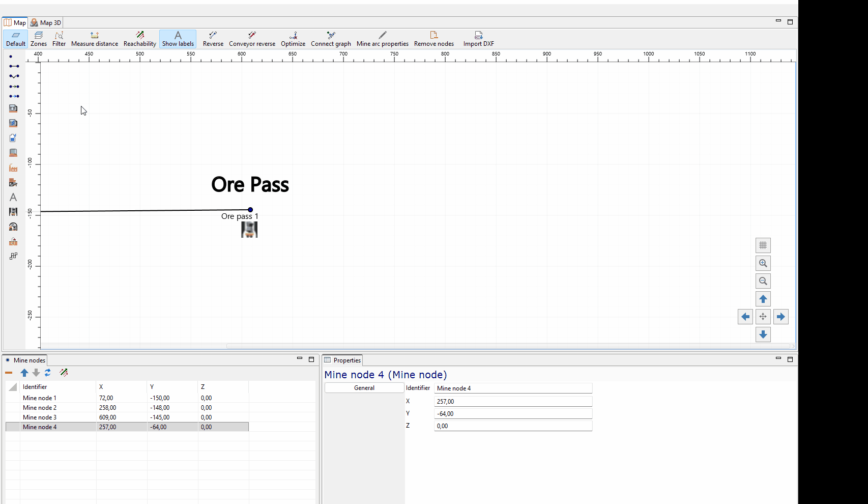The width and height of the screenshot is (868, 504).
Task: Click the orange minus remove node button
Action: pyautogui.click(x=9, y=373)
